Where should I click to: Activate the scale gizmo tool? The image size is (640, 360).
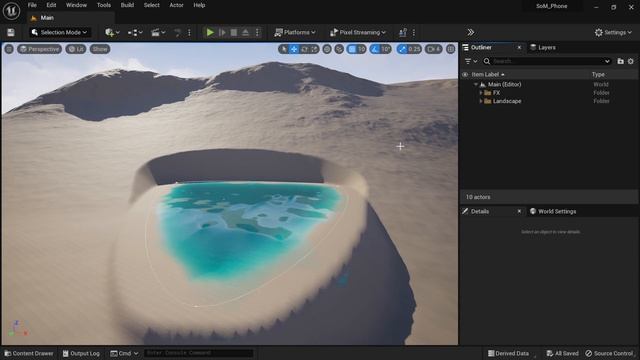314,49
